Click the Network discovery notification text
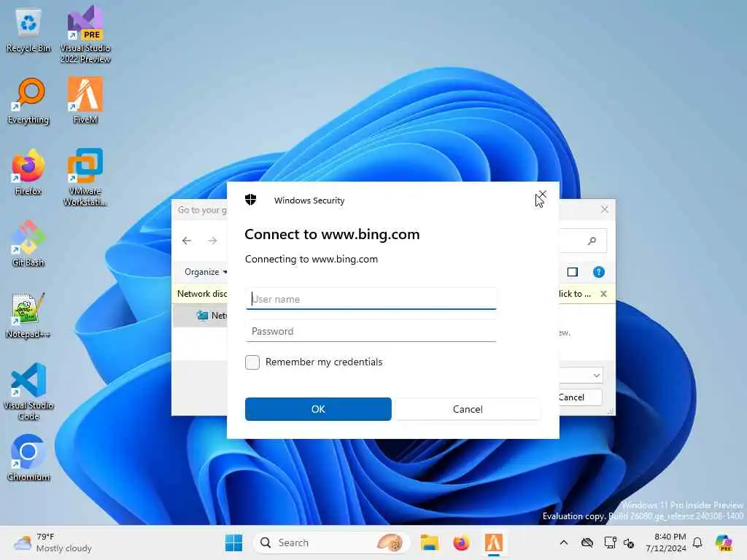 202,294
